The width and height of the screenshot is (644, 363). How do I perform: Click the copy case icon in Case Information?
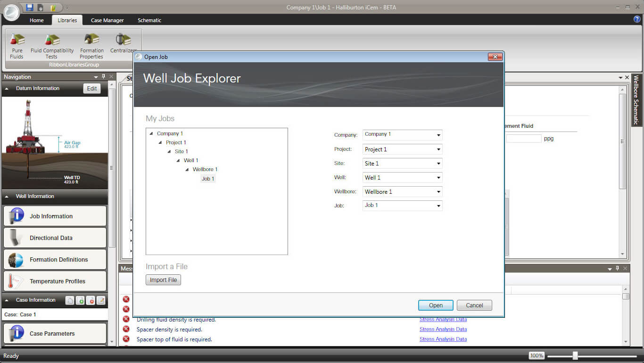point(70,300)
